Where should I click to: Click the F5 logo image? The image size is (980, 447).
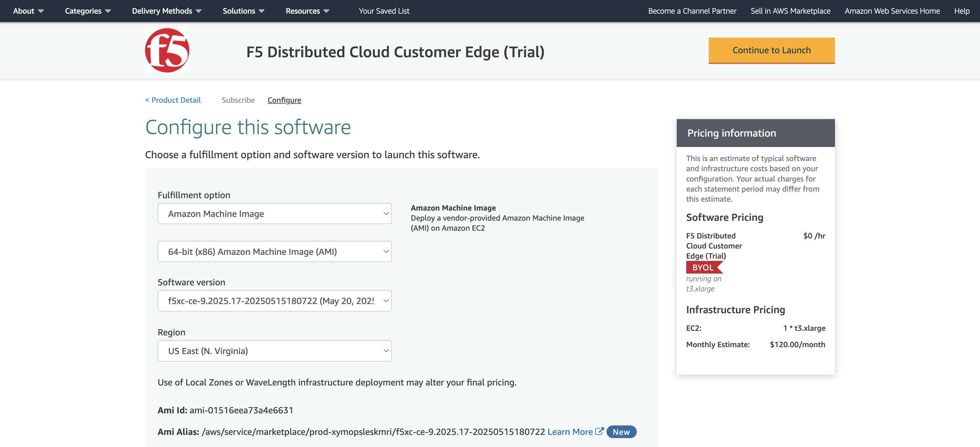[167, 50]
